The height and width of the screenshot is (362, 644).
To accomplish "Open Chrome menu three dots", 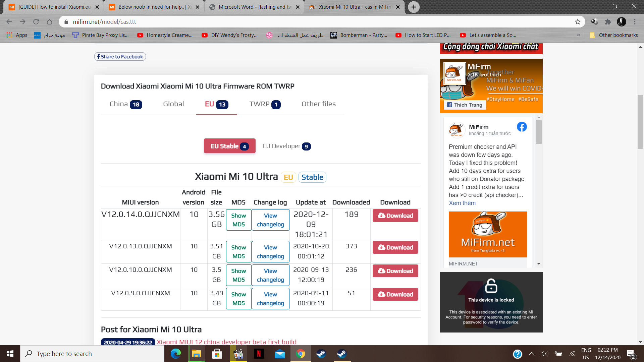I will coord(635,22).
